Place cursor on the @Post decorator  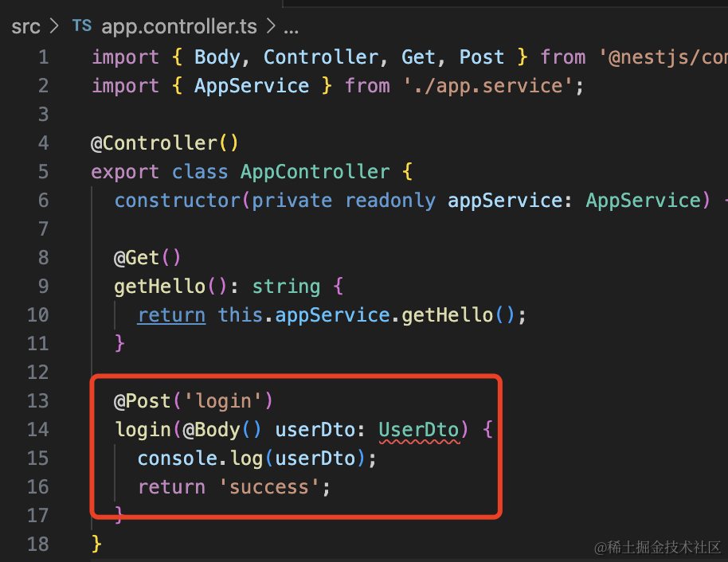tap(143, 401)
